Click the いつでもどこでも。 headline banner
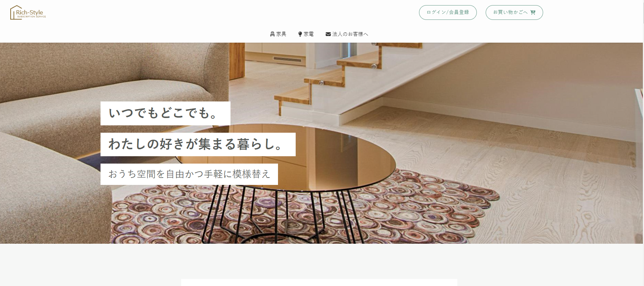Screen dimensions: 644x286 [165, 113]
